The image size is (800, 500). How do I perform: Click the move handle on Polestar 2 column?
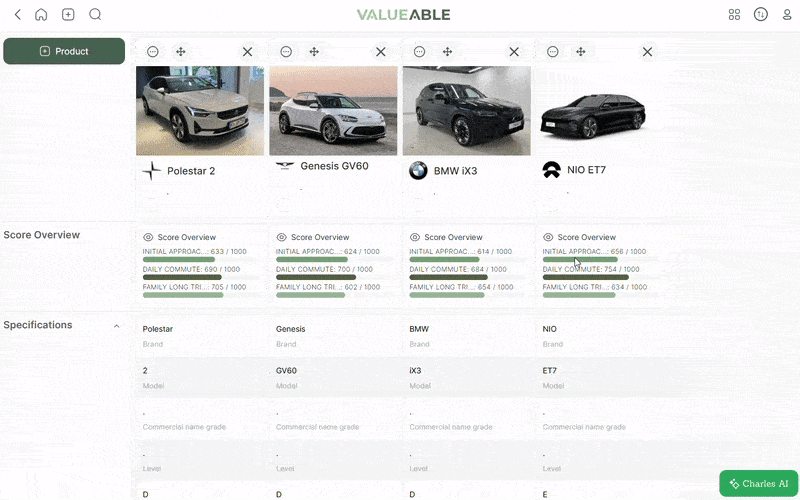tap(181, 52)
